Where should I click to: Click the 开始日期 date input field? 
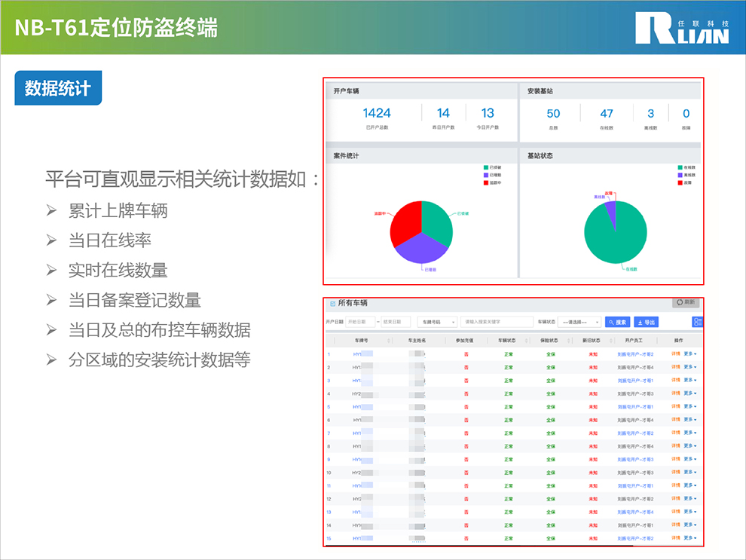point(360,322)
